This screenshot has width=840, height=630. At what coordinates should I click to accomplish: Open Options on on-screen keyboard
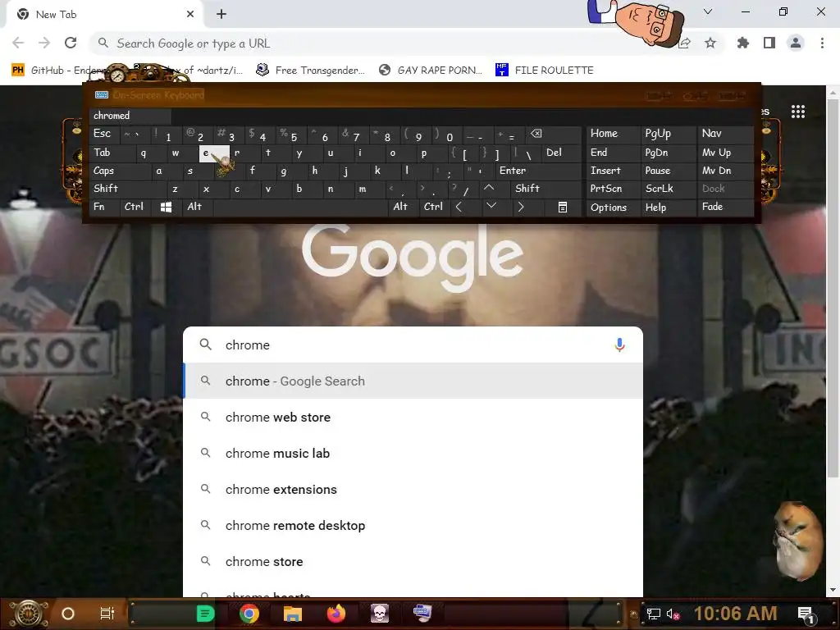tap(613, 208)
